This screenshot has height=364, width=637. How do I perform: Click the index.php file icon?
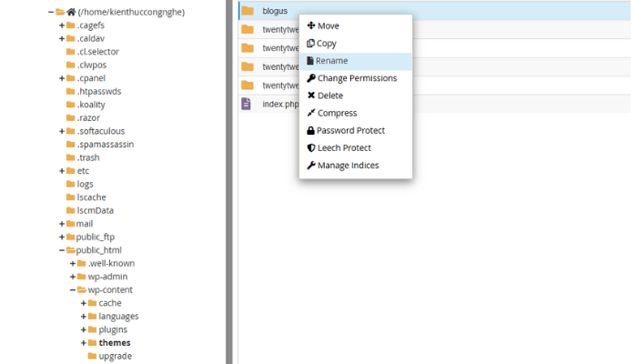247,104
